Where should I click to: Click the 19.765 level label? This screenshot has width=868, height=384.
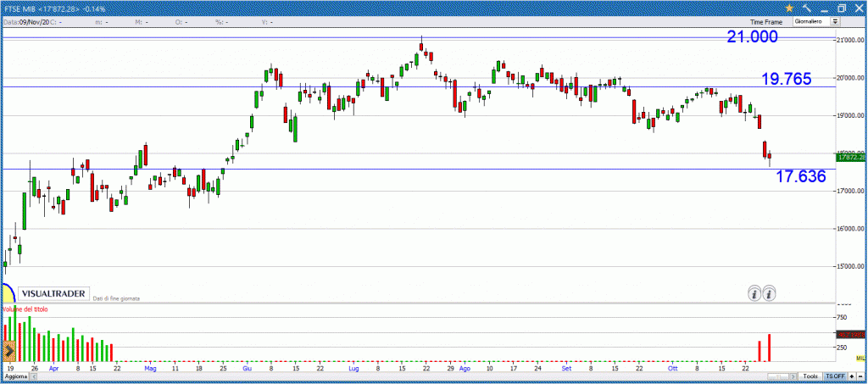click(787, 79)
